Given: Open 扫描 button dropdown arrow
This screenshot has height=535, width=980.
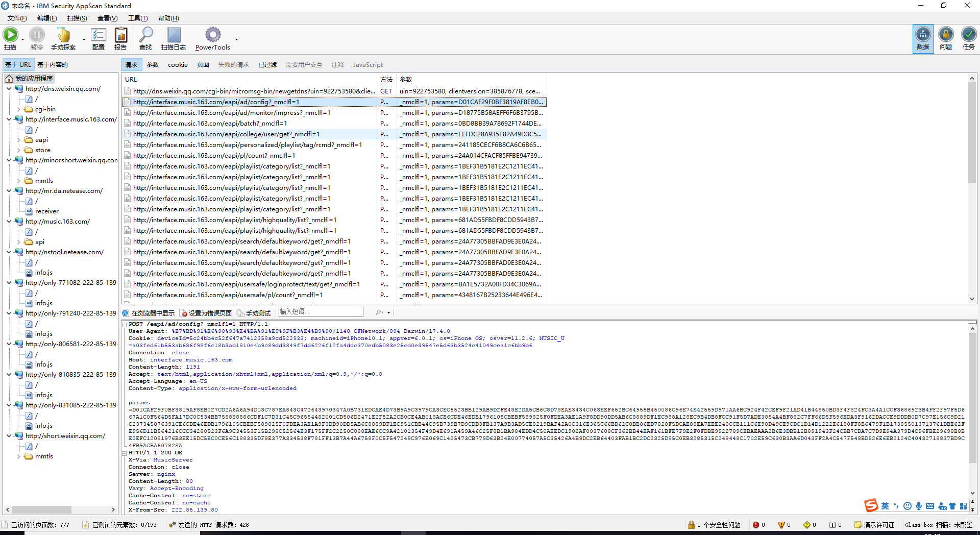Looking at the screenshot, I should click(x=22, y=39).
